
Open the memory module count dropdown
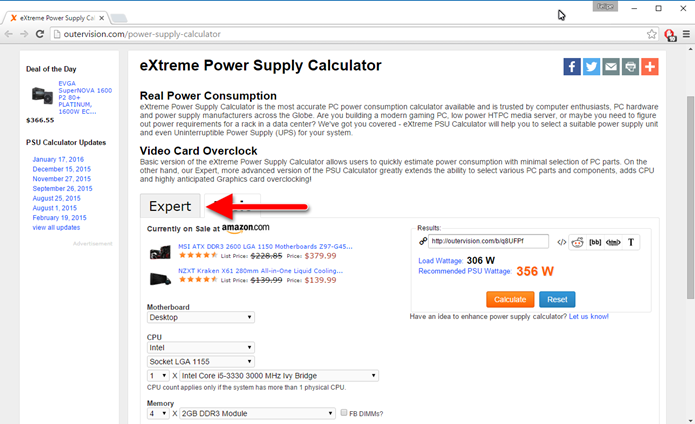(158, 413)
